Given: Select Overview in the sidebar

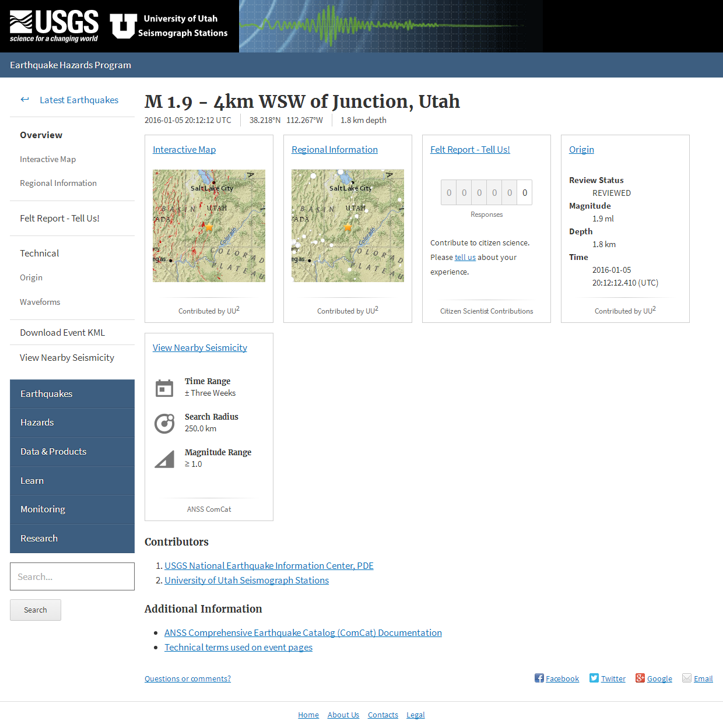Looking at the screenshot, I should (41, 135).
